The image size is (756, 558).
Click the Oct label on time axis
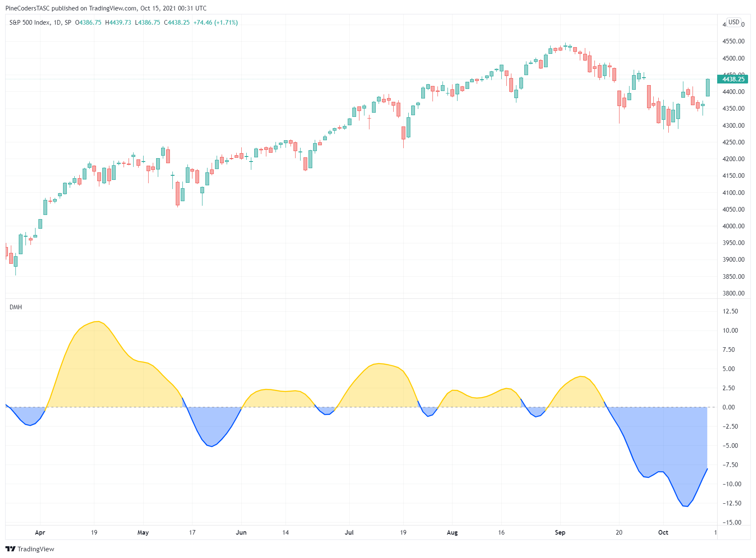click(663, 533)
